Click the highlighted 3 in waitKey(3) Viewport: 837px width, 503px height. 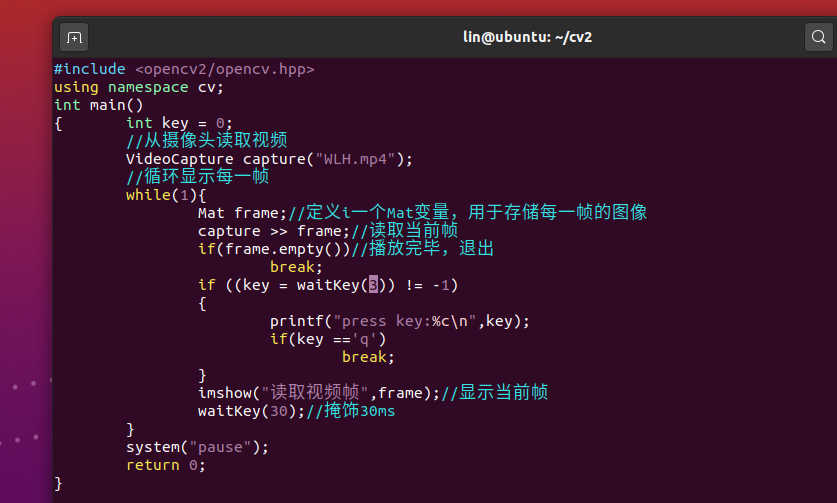[x=373, y=285]
